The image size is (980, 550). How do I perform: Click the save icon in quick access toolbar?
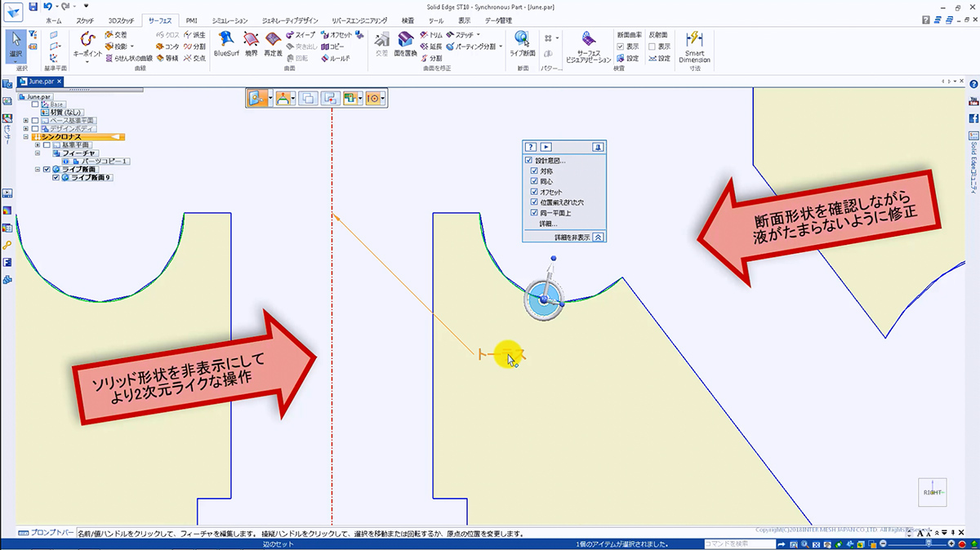pyautogui.click(x=33, y=7)
